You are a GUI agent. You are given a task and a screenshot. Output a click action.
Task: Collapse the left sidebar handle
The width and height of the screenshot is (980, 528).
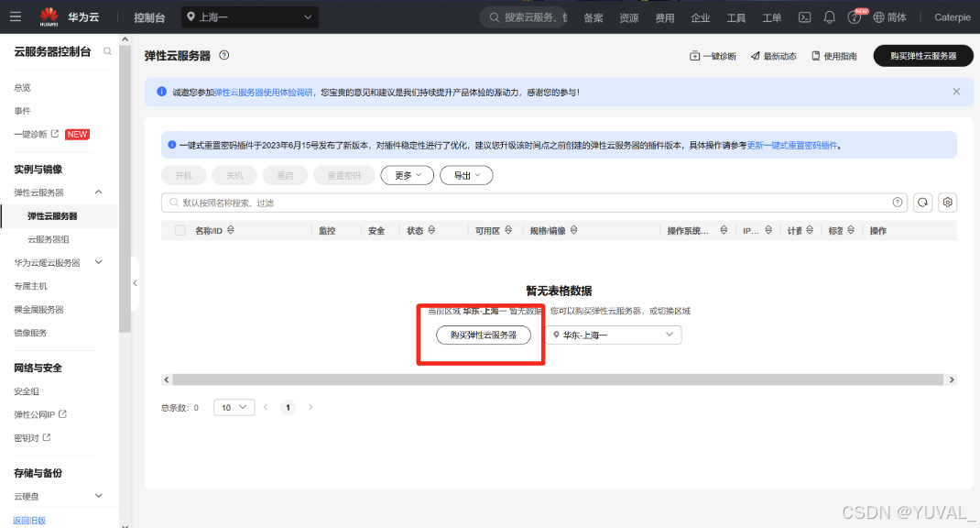[x=135, y=283]
